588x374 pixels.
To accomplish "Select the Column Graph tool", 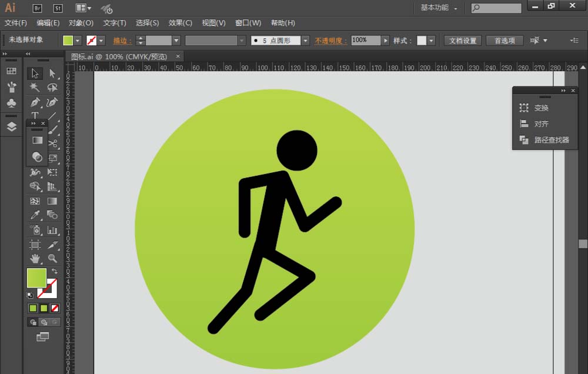I will (x=52, y=229).
